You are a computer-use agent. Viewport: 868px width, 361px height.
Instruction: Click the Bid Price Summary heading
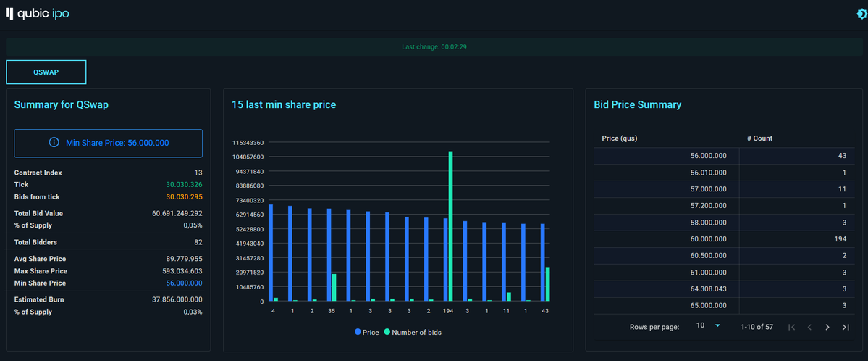click(637, 105)
